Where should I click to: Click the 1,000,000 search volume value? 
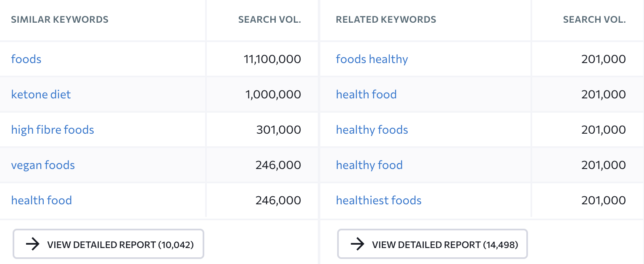point(273,94)
